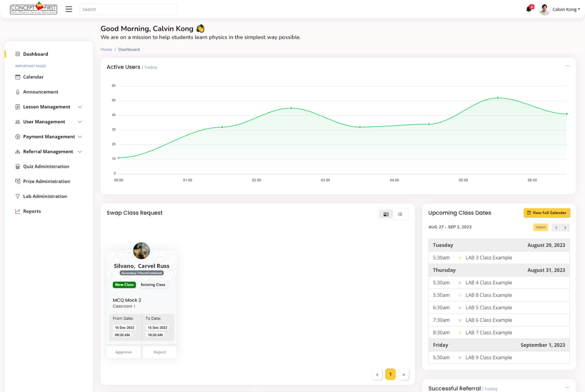Click the Search input field
This screenshot has width=585, height=392.
click(129, 9)
